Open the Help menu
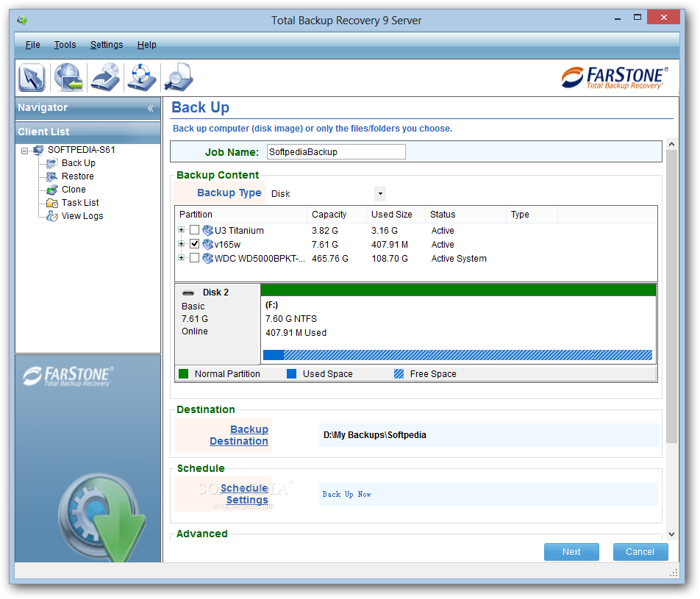The width and height of the screenshot is (700, 599). tap(146, 45)
